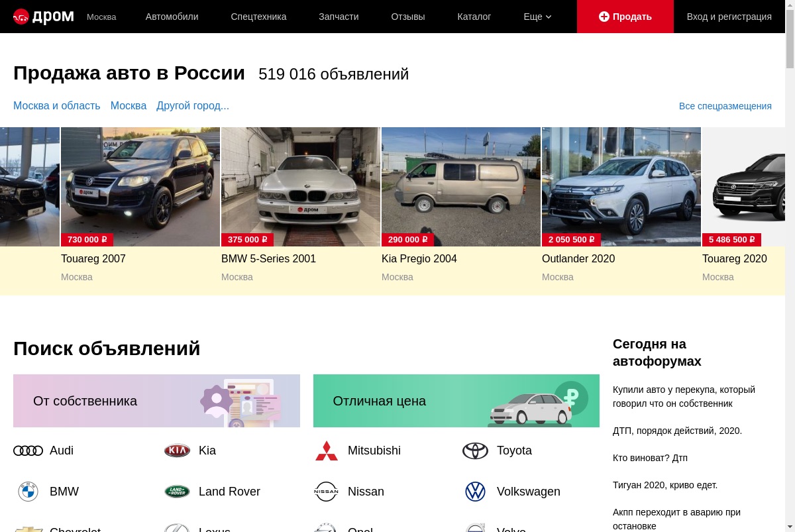Click the Audi brand logo
This screenshot has width=795, height=532.
(28, 451)
